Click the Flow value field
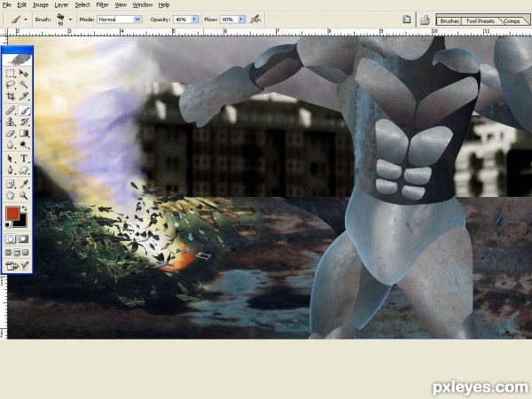 click(x=229, y=20)
